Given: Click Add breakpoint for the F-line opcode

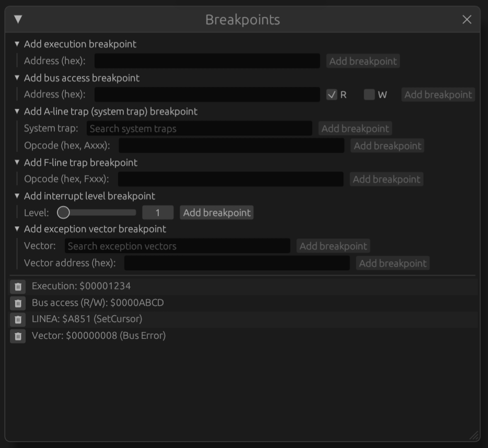Looking at the screenshot, I should (386, 179).
